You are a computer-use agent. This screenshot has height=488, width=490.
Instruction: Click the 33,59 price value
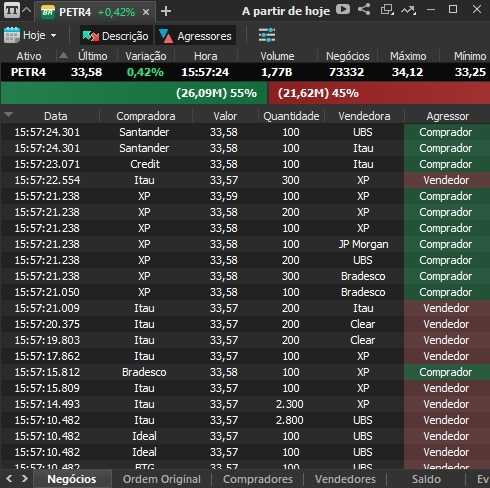(224, 196)
